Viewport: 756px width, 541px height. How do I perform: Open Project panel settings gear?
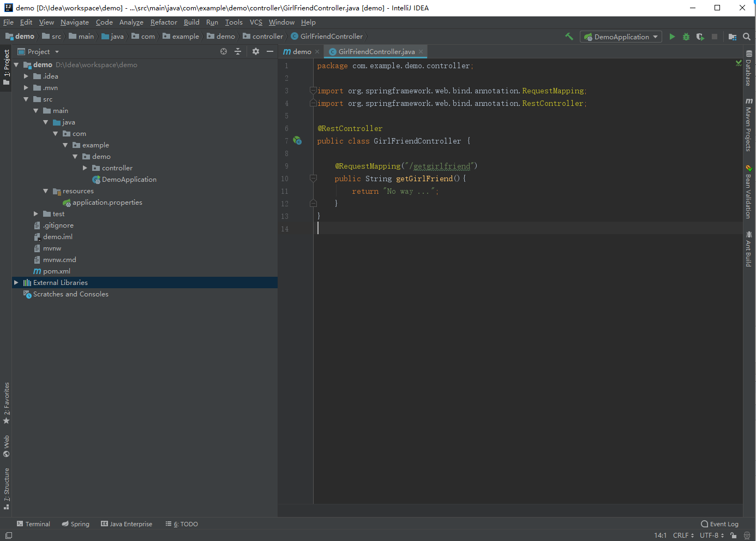pos(256,51)
